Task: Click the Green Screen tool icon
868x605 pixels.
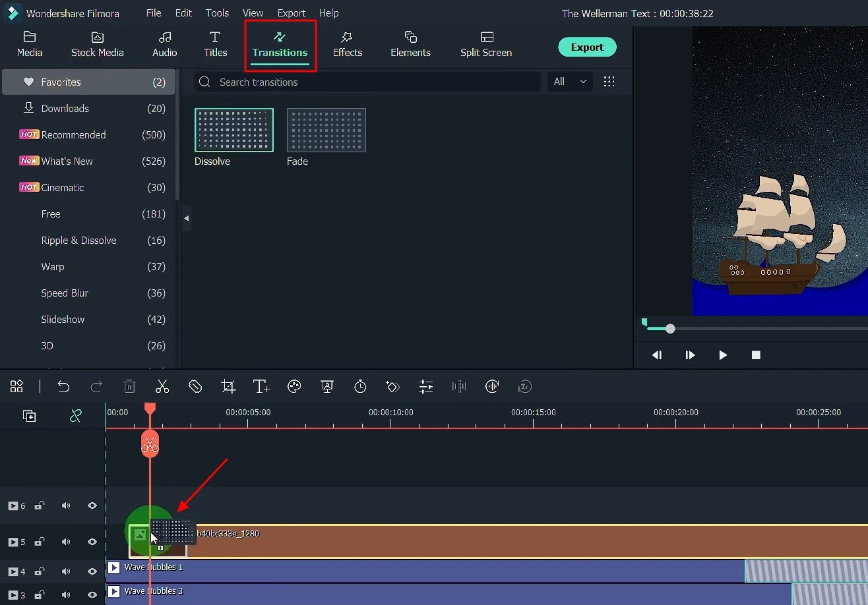Action: (327, 386)
